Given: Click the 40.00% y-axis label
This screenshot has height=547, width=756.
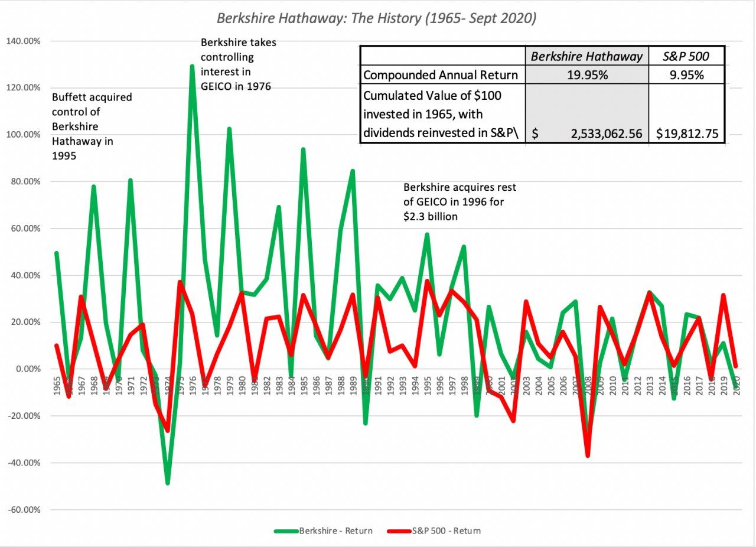Looking at the screenshot, I should [x=26, y=275].
